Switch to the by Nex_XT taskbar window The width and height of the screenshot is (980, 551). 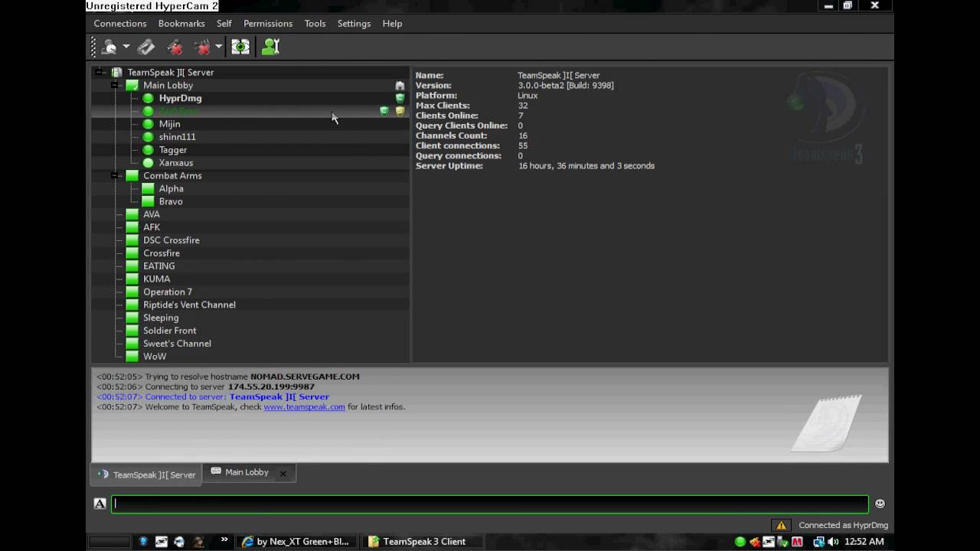(x=296, y=541)
